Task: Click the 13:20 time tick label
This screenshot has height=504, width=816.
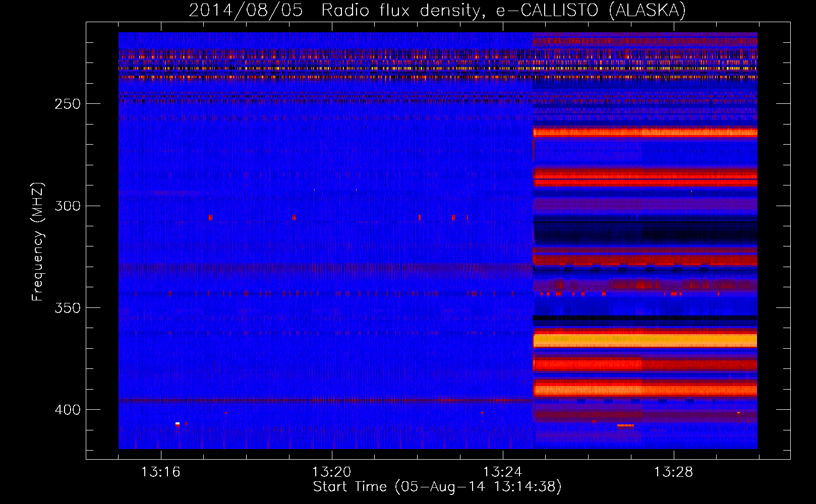Action: click(331, 472)
